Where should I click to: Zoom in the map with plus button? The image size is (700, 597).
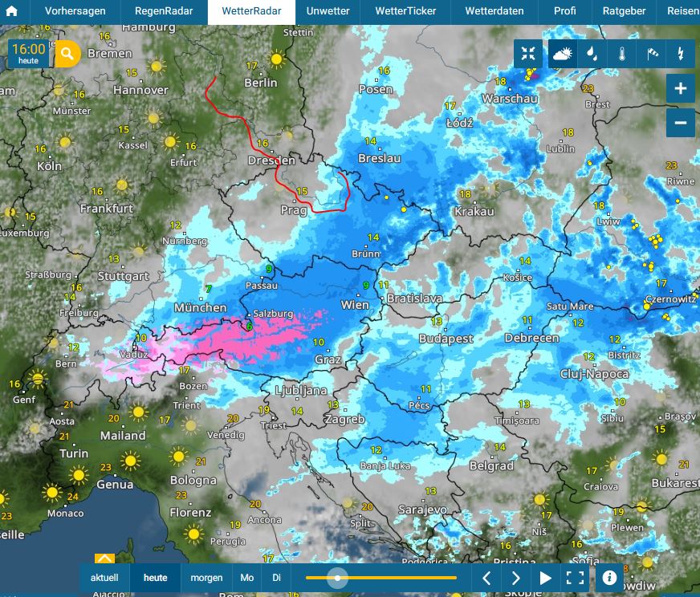pos(680,88)
